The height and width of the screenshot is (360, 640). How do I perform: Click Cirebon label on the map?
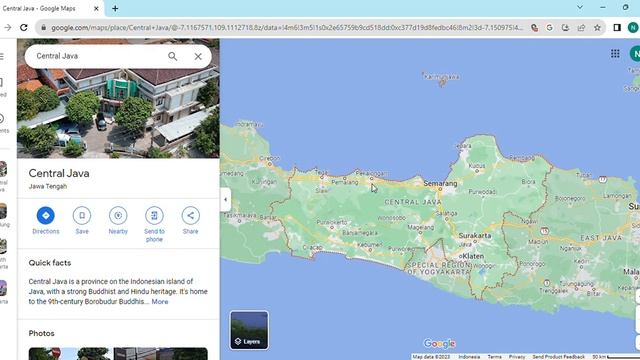point(269,158)
